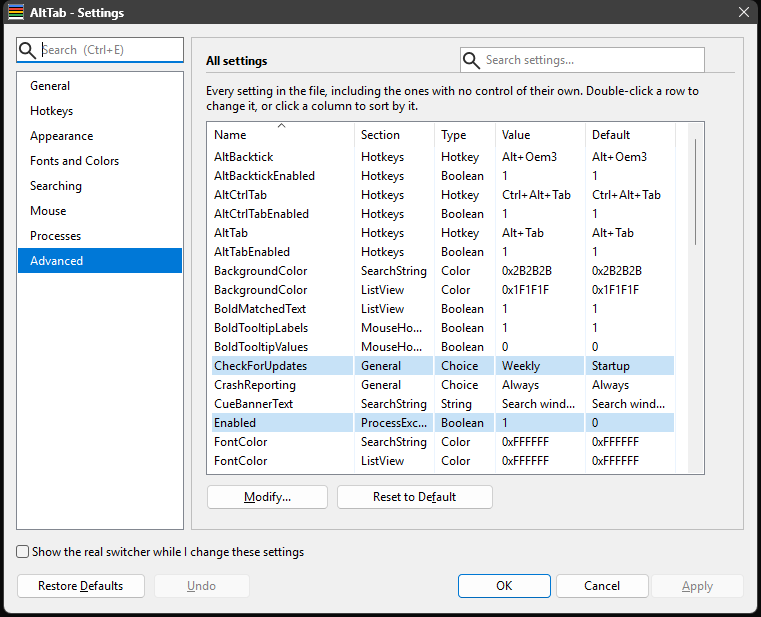Select the BoldMatchedText row
Image resolution: width=761 pixels, height=617 pixels.
click(x=443, y=309)
